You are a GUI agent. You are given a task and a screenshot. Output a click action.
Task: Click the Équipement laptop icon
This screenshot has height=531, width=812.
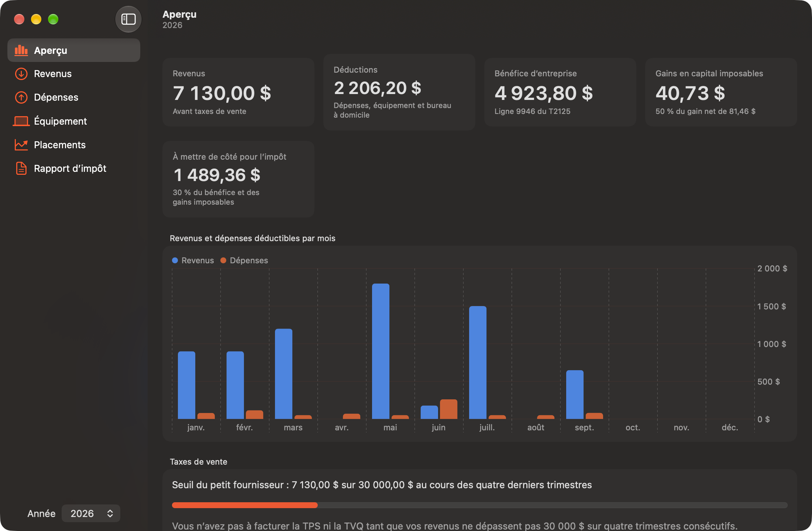coord(21,121)
